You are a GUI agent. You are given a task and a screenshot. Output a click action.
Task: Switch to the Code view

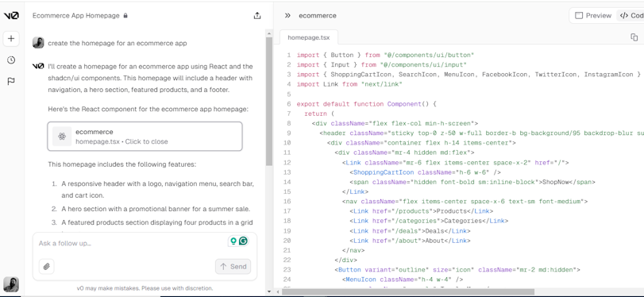[x=631, y=16]
